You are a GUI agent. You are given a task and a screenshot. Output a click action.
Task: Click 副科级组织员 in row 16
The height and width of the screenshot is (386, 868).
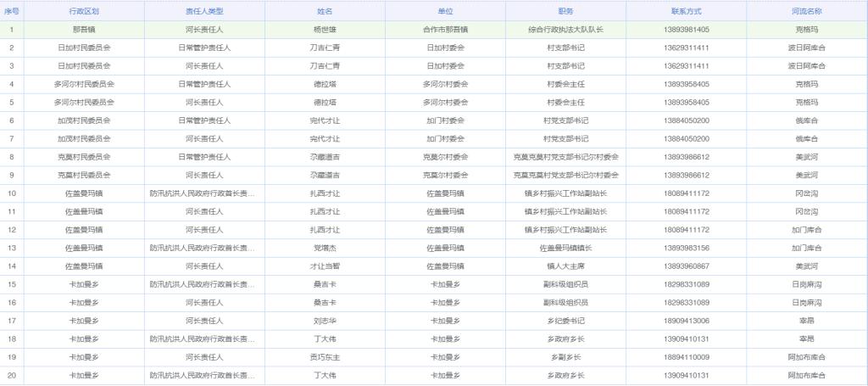(x=565, y=303)
